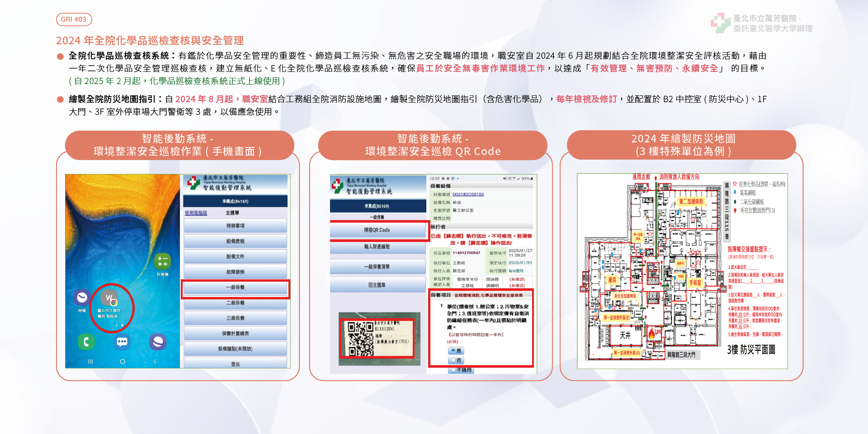Click maintenance order number 114012700947

pos(466,253)
